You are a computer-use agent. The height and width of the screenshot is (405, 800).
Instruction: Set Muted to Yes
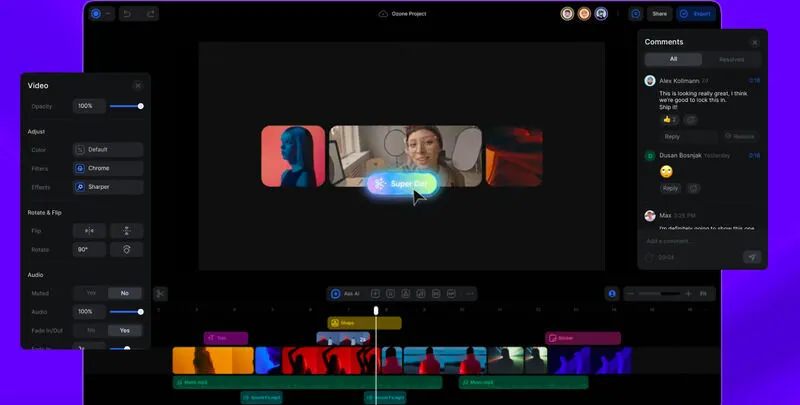click(x=91, y=293)
